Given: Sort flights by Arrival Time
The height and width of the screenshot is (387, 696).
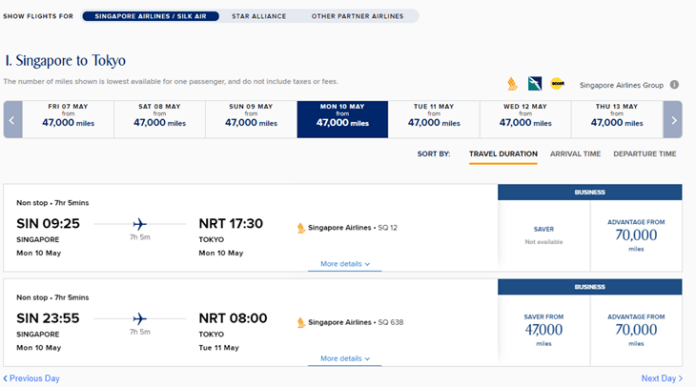Looking at the screenshot, I should (575, 154).
